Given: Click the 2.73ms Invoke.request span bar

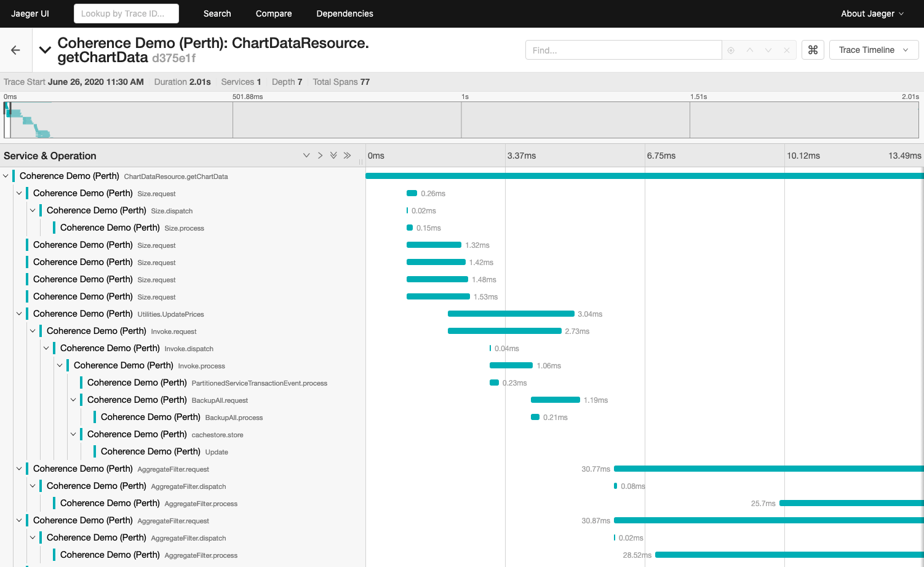Looking at the screenshot, I should pyautogui.click(x=504, y=331).
